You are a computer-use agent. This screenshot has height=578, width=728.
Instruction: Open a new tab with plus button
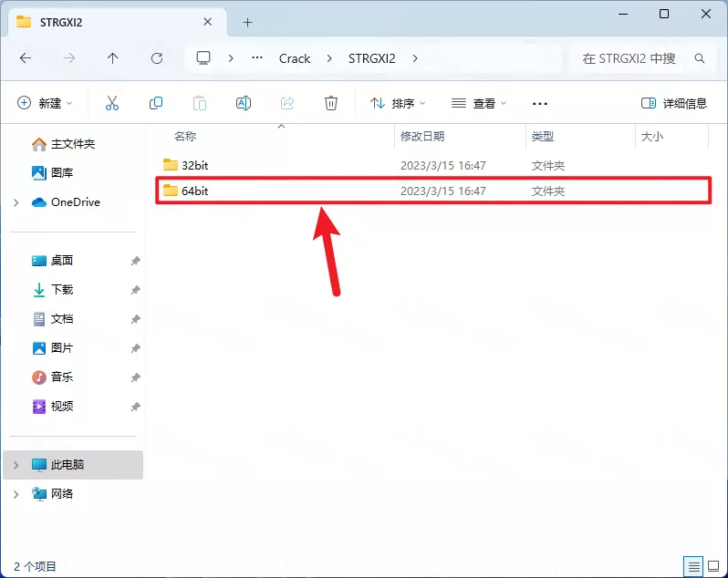tap(247, 22)
